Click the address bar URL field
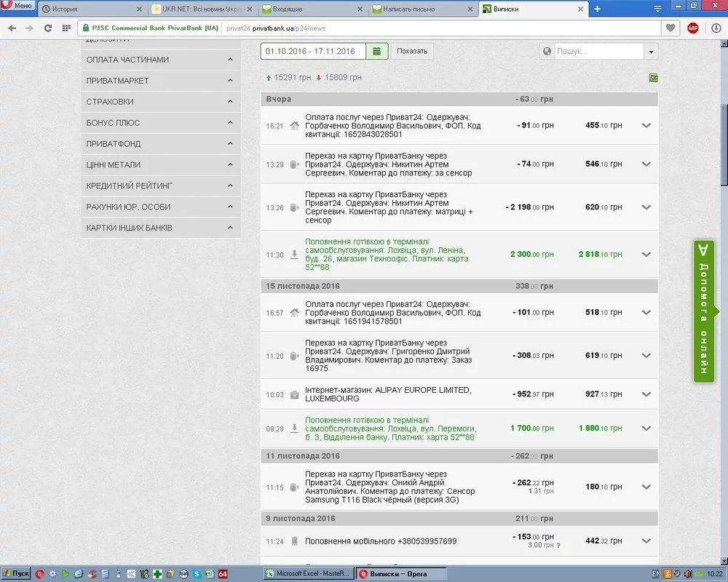The height and width of the screenshot is (582, 728). 441,28
